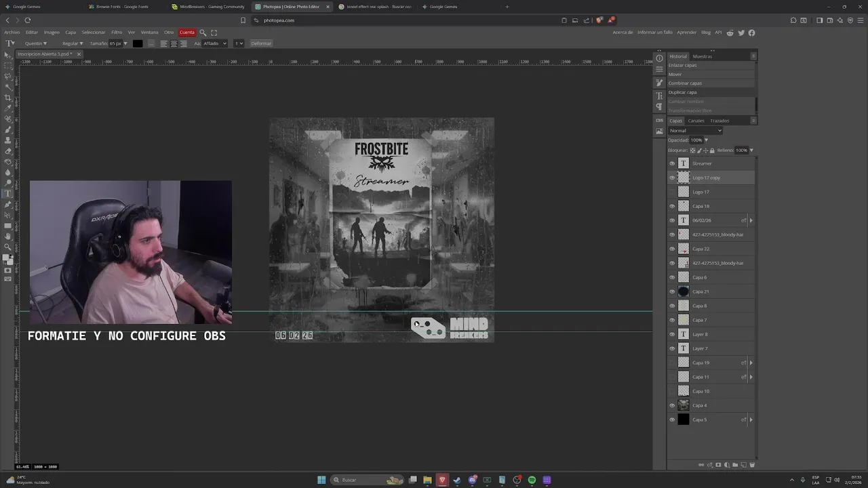Select the Brush tool
The width and height of the screenshot is (868, 488).
click(8, 129)
